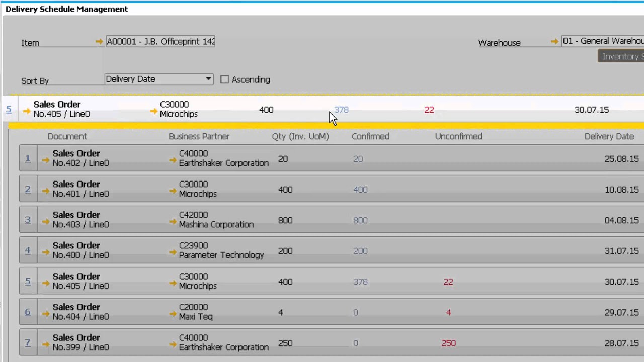
Task: Open Sales Order No.405 arrow in list row 5
Action: click(46, 283)
